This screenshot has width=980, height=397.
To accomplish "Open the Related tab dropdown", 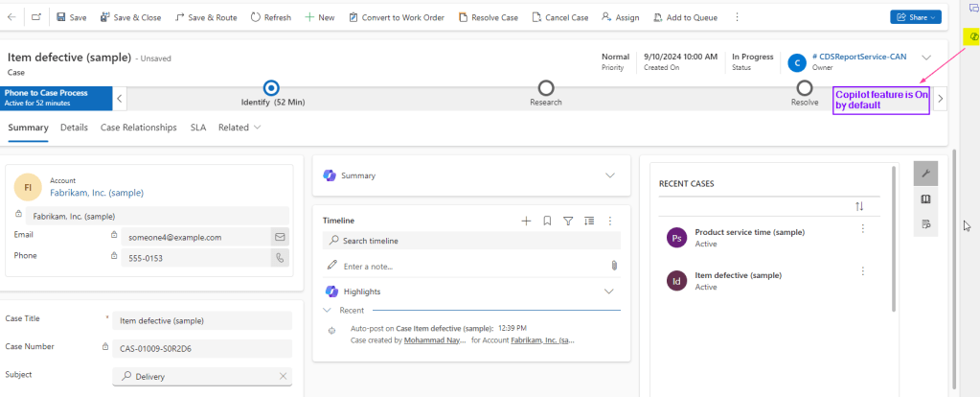I will [239, 128].
